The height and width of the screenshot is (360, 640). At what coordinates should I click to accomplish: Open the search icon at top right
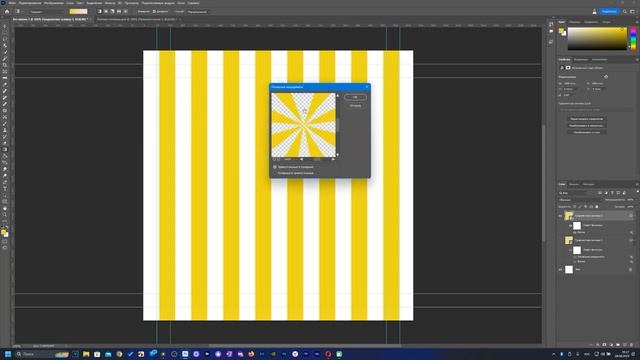coord(624,11)
